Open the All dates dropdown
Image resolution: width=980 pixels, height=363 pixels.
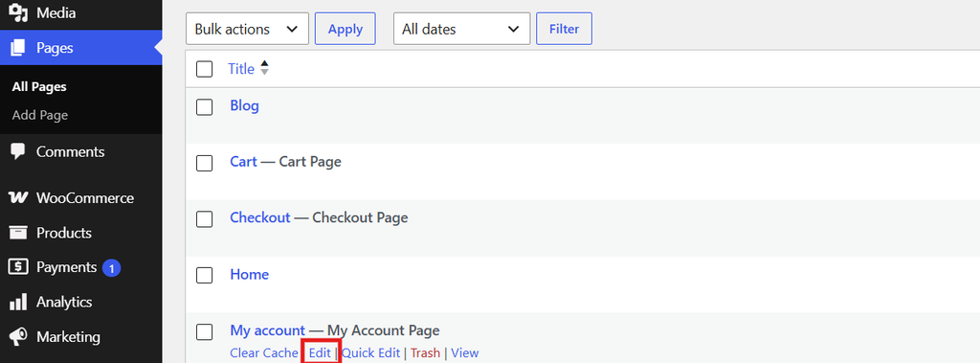click(462, 29)
